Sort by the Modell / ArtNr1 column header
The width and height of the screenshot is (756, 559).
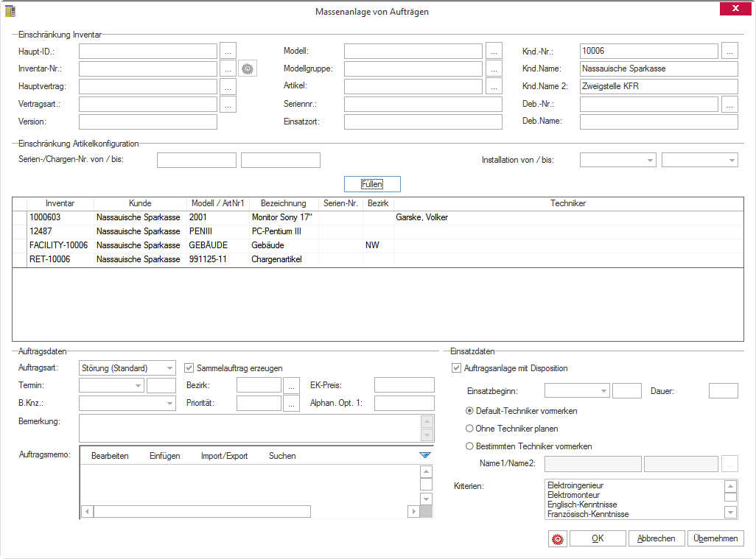[218, 203]
